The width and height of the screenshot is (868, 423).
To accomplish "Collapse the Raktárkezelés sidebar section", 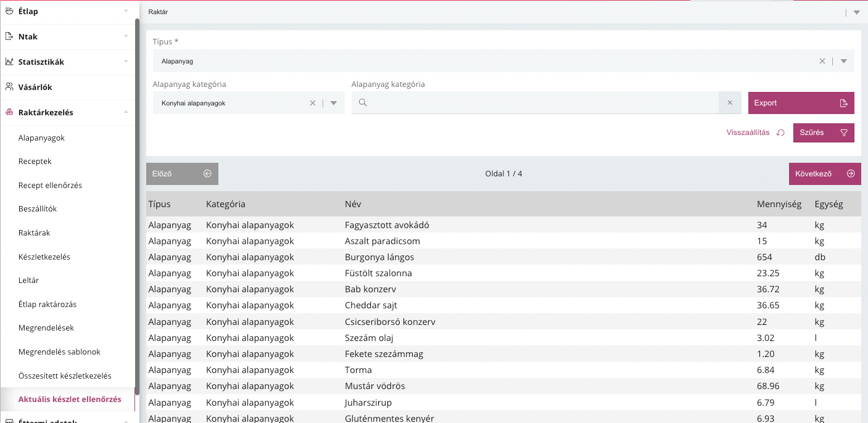I will coord(126,112).
